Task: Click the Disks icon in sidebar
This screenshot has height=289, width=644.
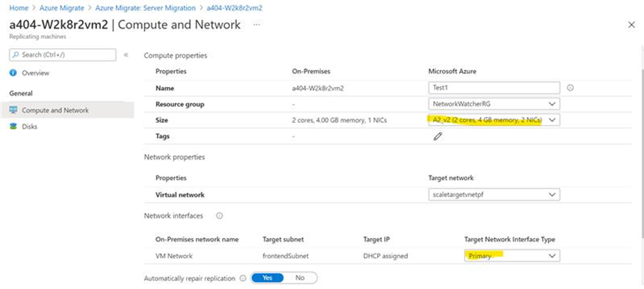Action: pyautogui.click(x=13, y=127)
